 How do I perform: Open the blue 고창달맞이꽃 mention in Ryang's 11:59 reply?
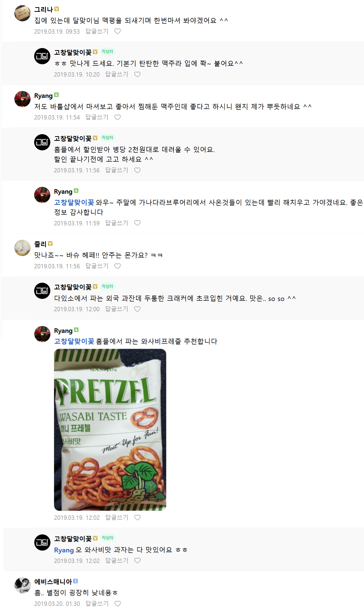click(74, 203)
